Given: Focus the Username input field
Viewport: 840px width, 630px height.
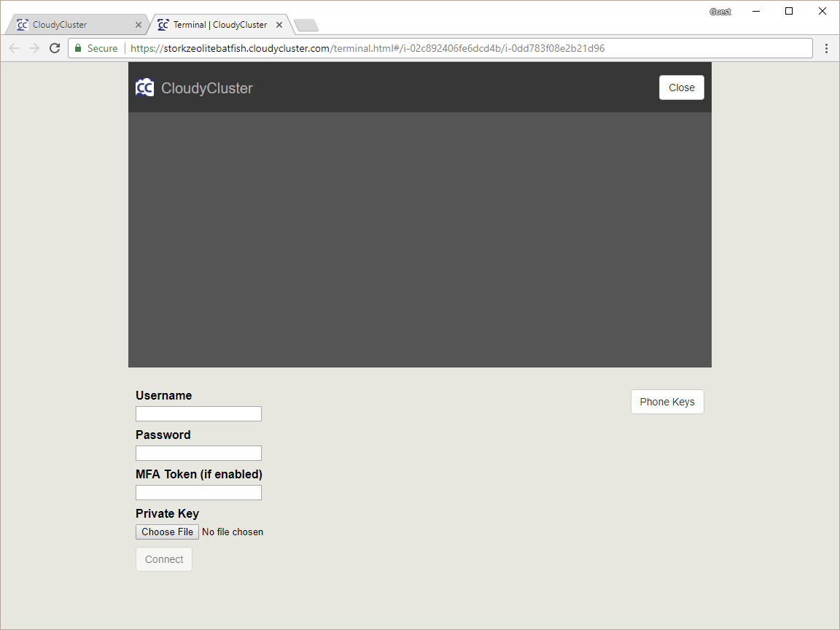Looking at the screenshot, I should point(199,413).
